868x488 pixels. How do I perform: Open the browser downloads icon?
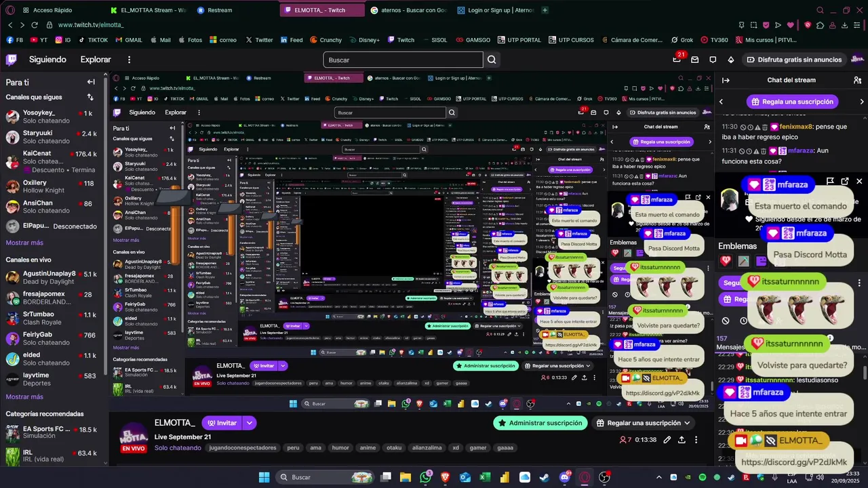846,25
